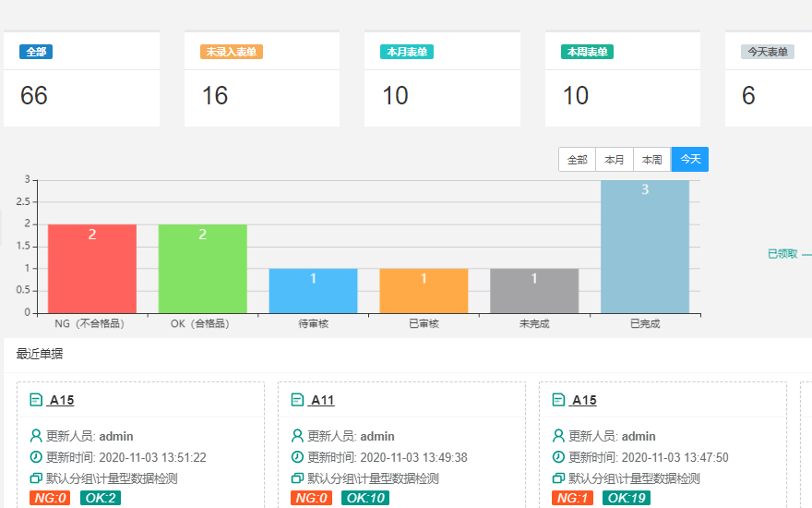The height and width of the screenshot is (508, 812).
Task: Click the document icon beside the A11 title
Action: click(x=298, y=400)
